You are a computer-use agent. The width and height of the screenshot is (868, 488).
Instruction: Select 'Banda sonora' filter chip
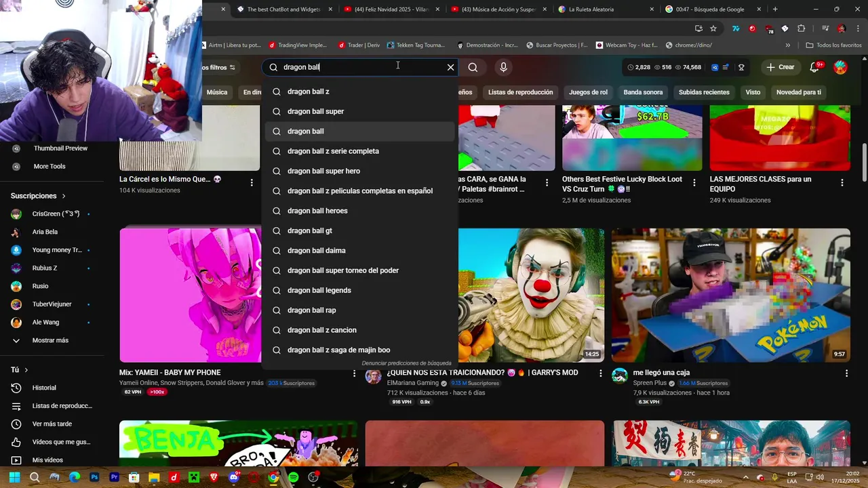[643, 92]
